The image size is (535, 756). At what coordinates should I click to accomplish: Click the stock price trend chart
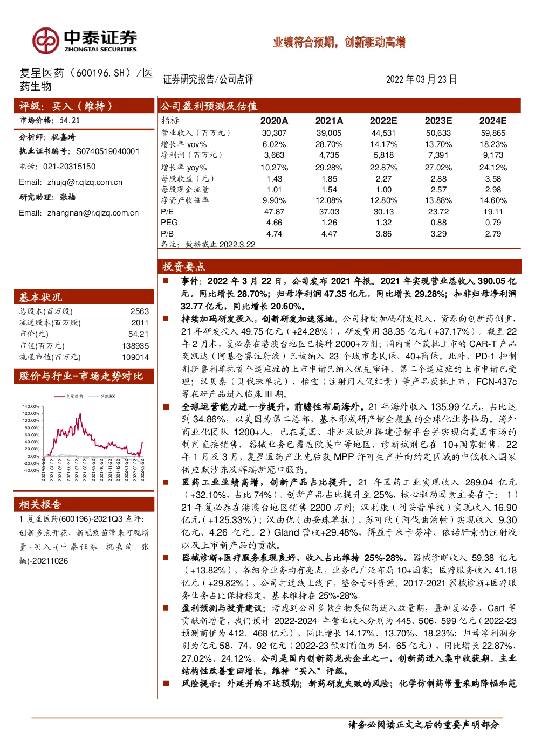[84, 438]
